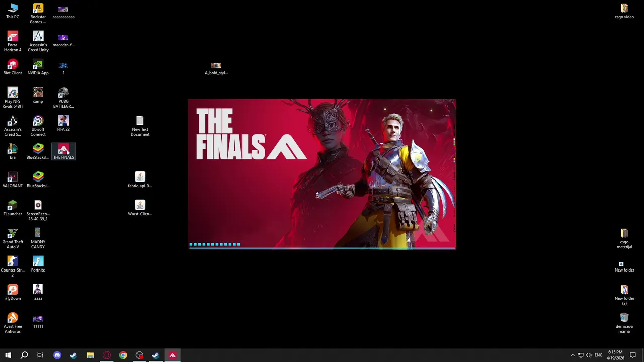Open Discord from the taskbar
644x362 pixels.
click(x=57, y=355)
